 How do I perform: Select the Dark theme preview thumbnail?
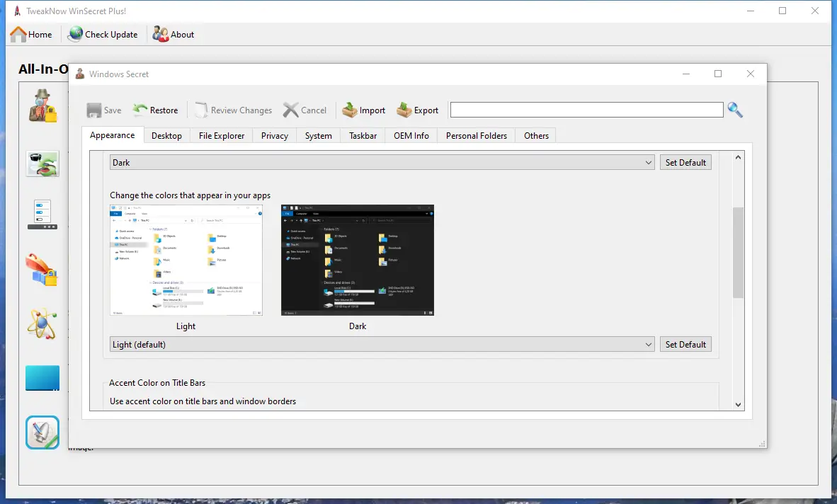pyautogui.click(x=358, y=260)
